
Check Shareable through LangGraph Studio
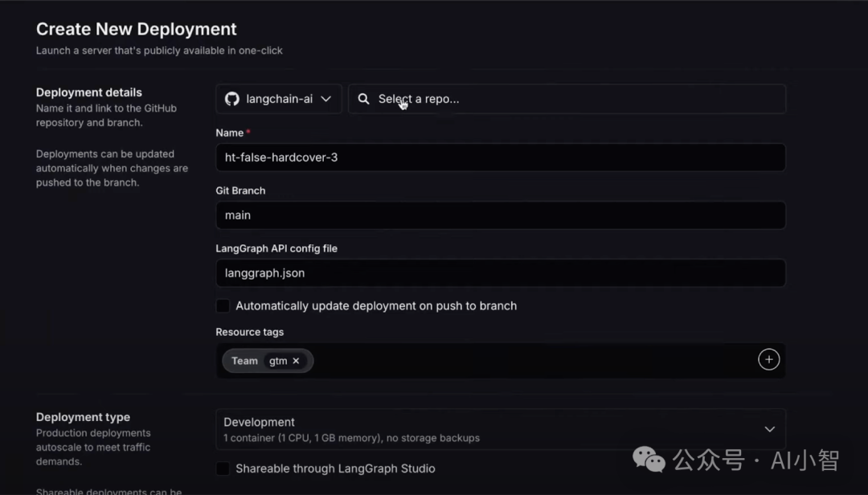point(223,468)
